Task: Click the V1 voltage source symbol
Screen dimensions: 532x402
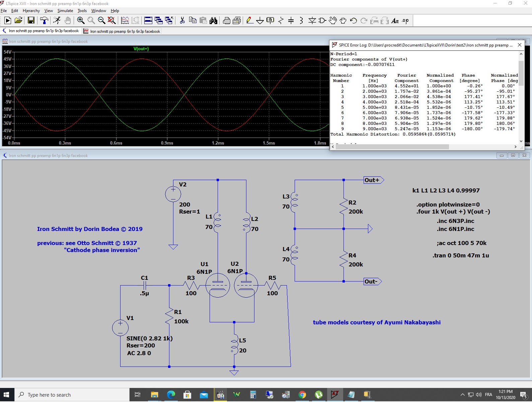Action: 120,327
